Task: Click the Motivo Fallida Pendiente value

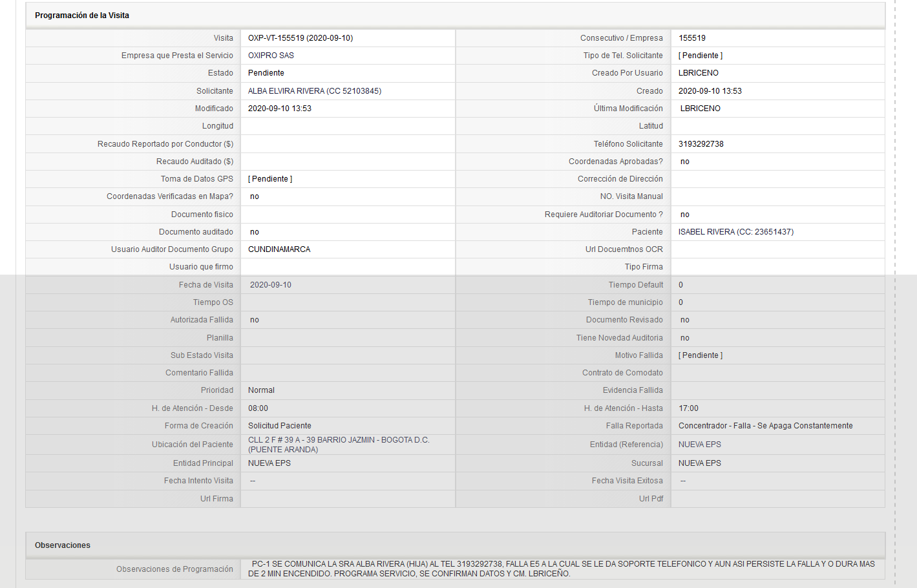Action: coord(701,355)
